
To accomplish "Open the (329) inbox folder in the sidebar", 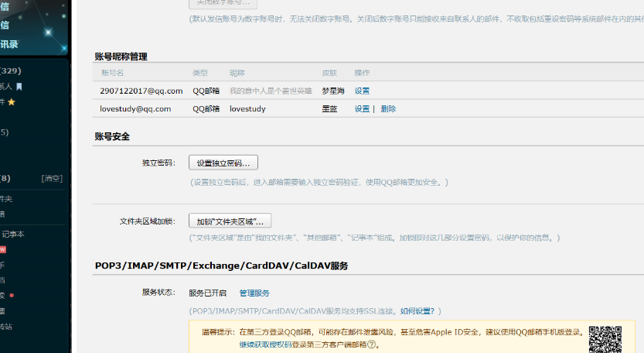I will point(11,70).
